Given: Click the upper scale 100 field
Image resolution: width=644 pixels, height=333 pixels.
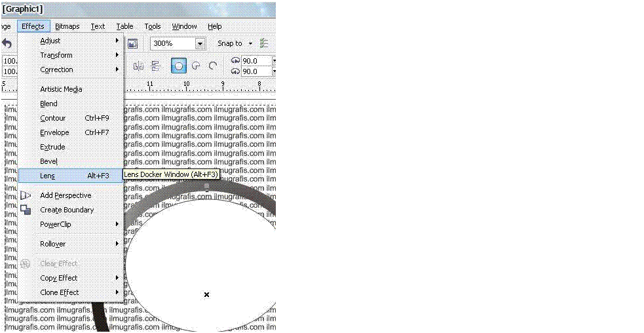Looking at the screenshot, I should pyautogui.click(x=10, y=61).
